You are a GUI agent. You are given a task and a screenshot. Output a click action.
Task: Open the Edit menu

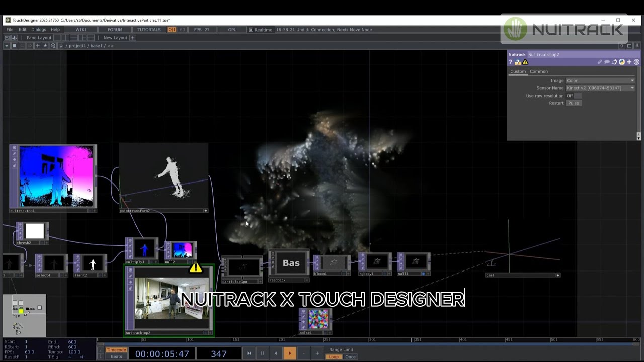(x=23, y=30)
